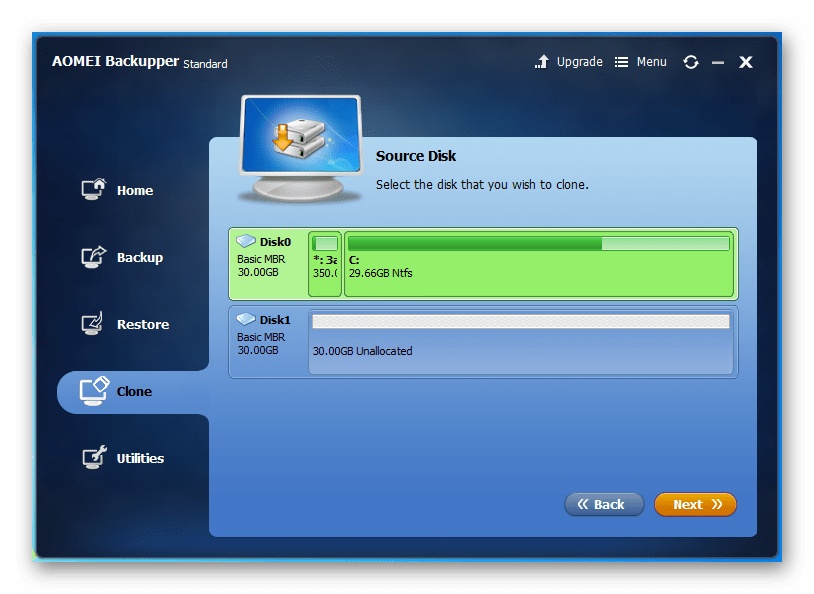Click the Upgrade arrow icon
This screenshot has height=594, width=814.
(541, 62)
